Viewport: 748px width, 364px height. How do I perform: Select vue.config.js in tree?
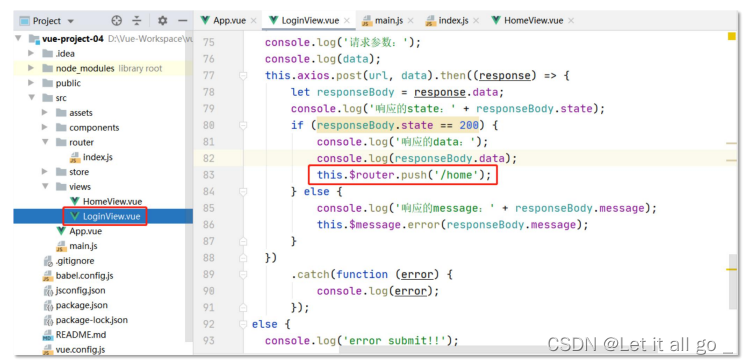80,349
